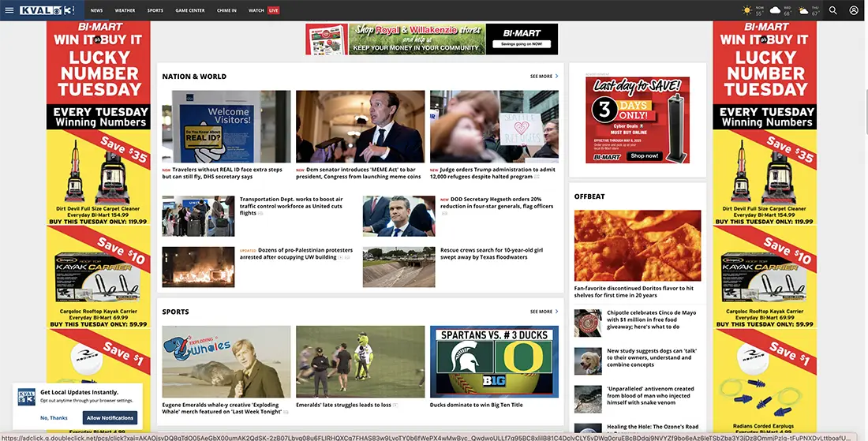Open pro-Palestinian protesters UW building story

point(296,253)
